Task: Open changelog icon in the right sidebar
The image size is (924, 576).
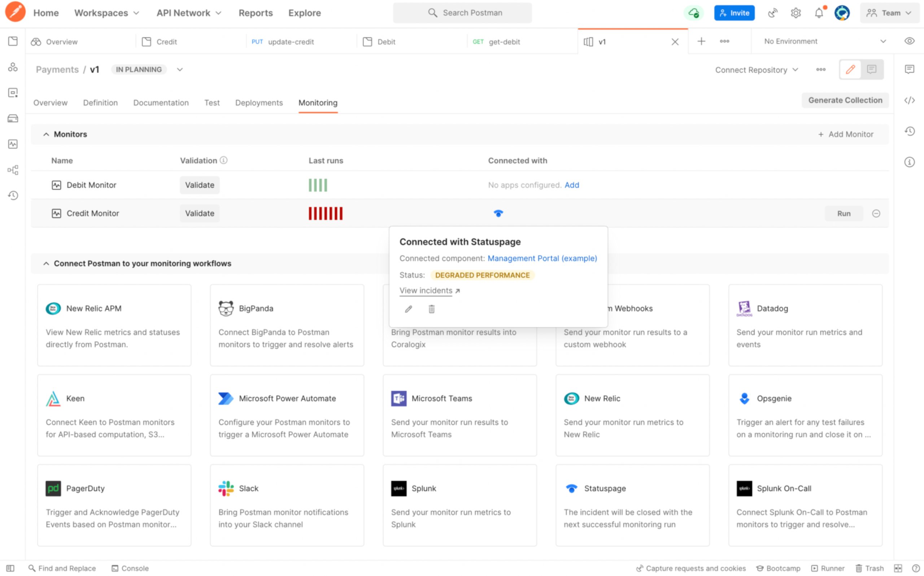Action: pos(910,131)
